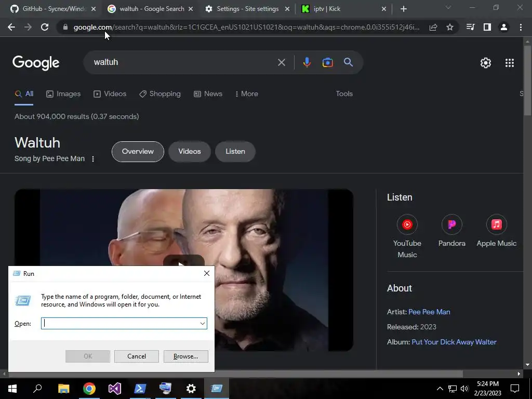The height and width of the screenshot is (399, 532).
Task: Open the Chrome profile icon
Action: (504, 27)
